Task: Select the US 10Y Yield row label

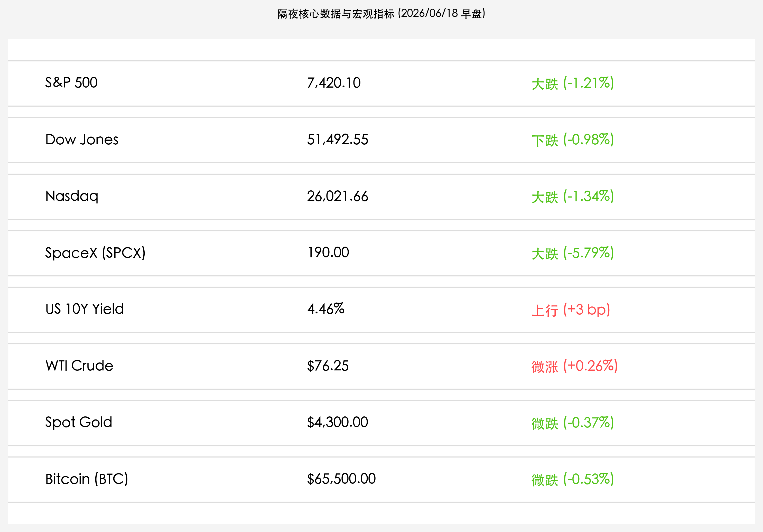Action: (x=85, y=309)
